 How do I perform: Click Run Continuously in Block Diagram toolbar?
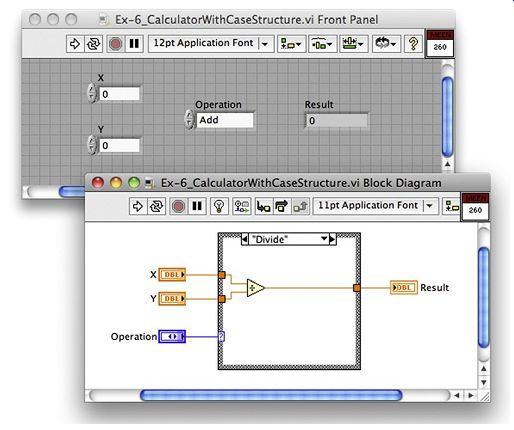coord(156,206)
